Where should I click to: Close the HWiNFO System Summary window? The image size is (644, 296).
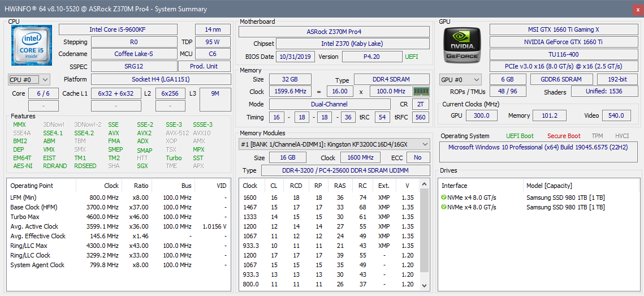pos(637,8)
